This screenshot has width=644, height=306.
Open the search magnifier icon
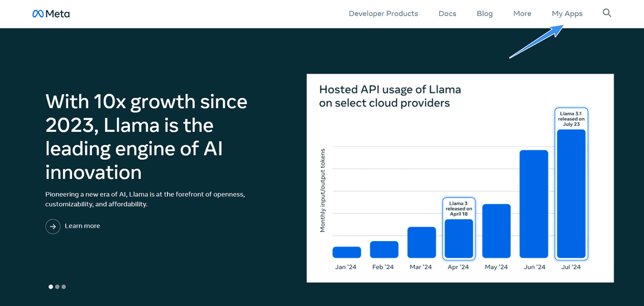(607, 13)
